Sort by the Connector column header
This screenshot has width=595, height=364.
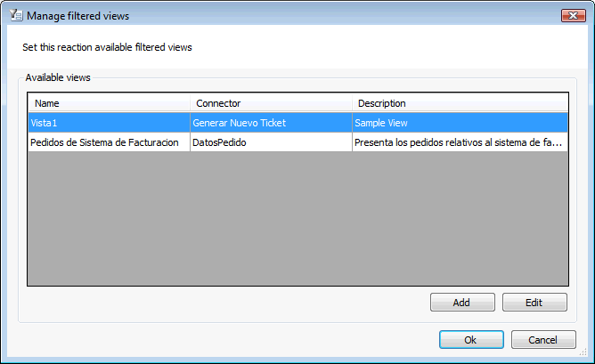[271, 102]
